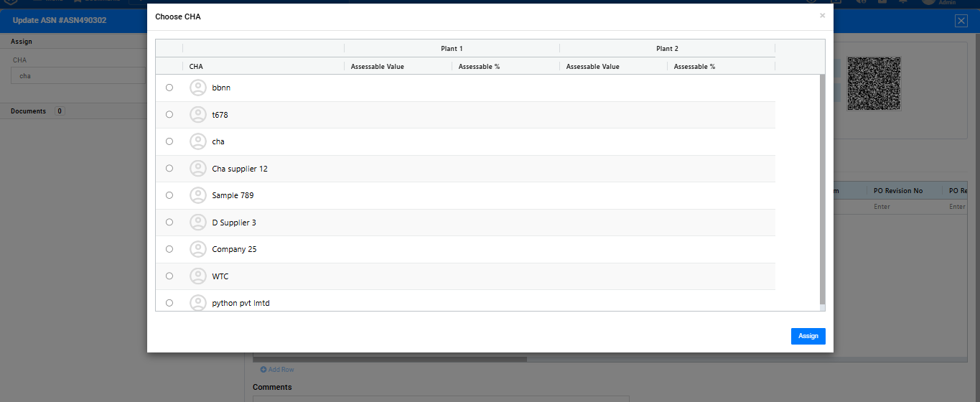
Task: Click the avatar icon beside D Supplier 3
Action: click(197, 223)
